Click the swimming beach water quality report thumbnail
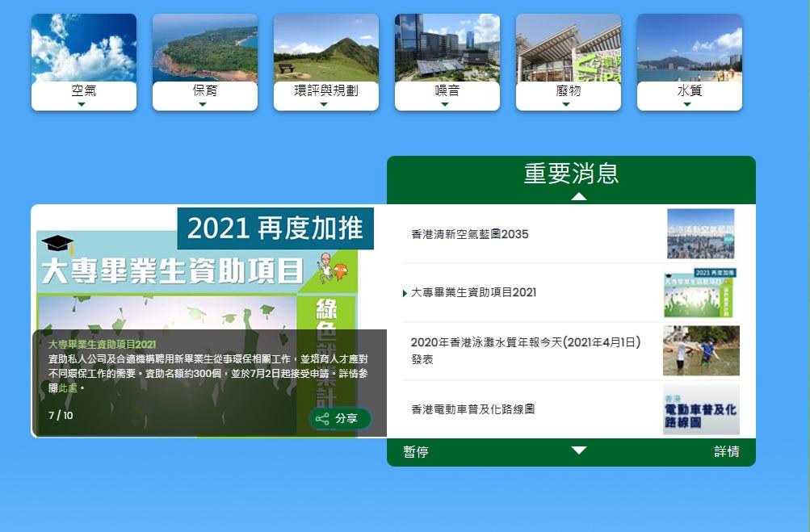Screen dimensions: 810x532 [x=700, y=350]
